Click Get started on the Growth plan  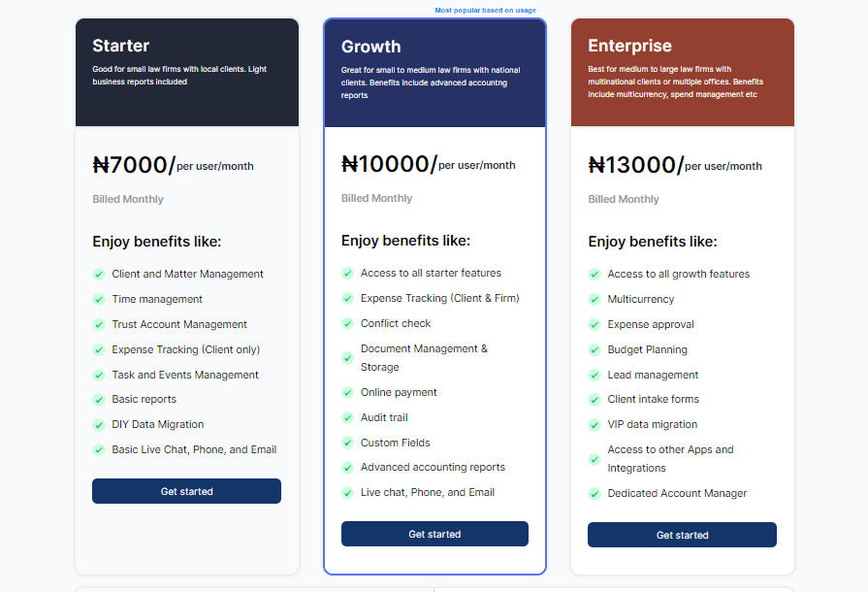coord(434,533)
